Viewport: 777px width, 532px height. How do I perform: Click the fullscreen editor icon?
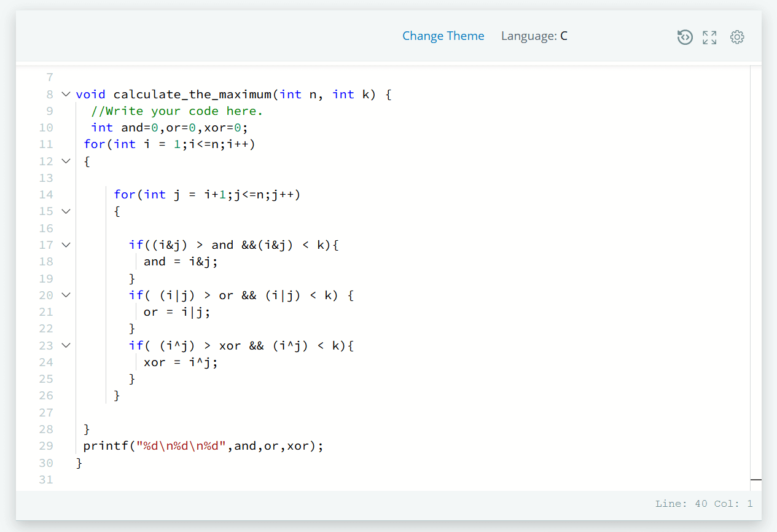click(x=709, y=37)
